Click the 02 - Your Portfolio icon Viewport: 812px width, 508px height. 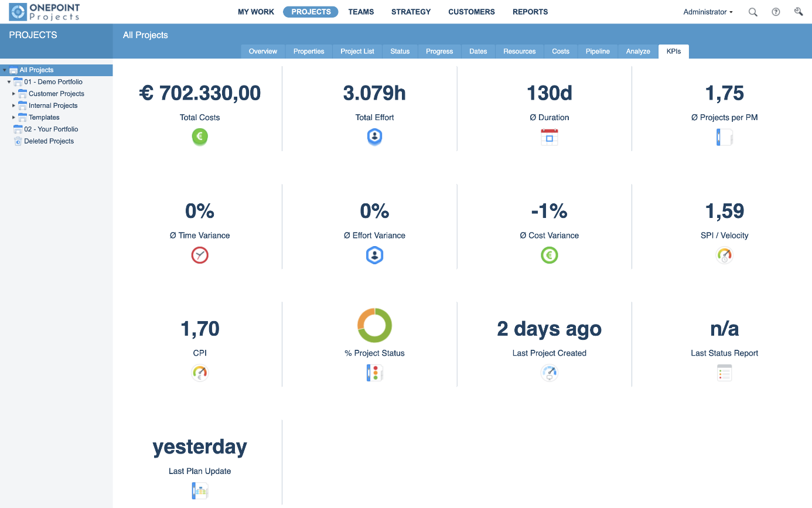pos(18,129)
